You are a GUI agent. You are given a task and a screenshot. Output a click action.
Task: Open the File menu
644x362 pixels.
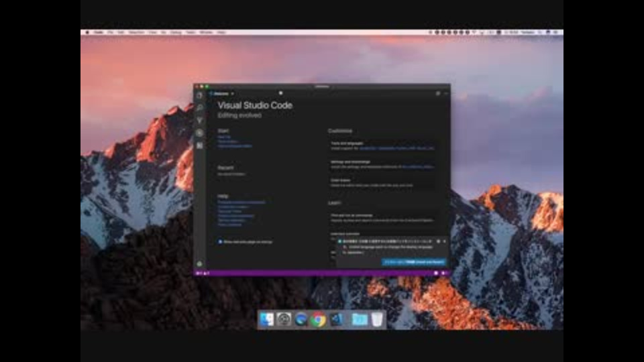(x=111, y=32)
